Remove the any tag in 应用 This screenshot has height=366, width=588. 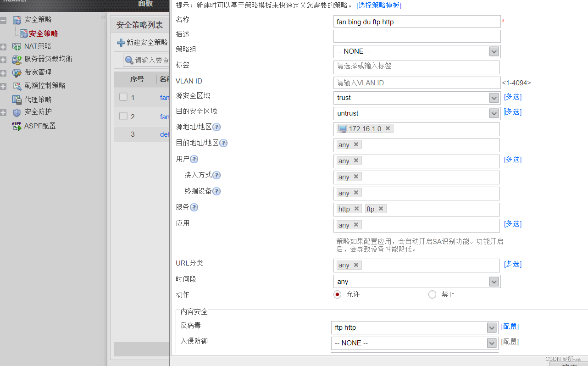[356, 225]
